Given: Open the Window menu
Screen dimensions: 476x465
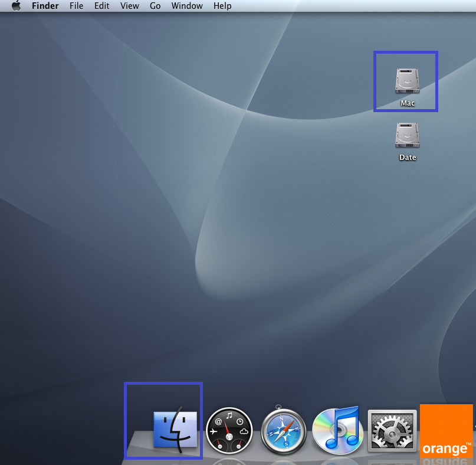Looking at the screenshot, I should pyautogui.click(x=187, y=6).
